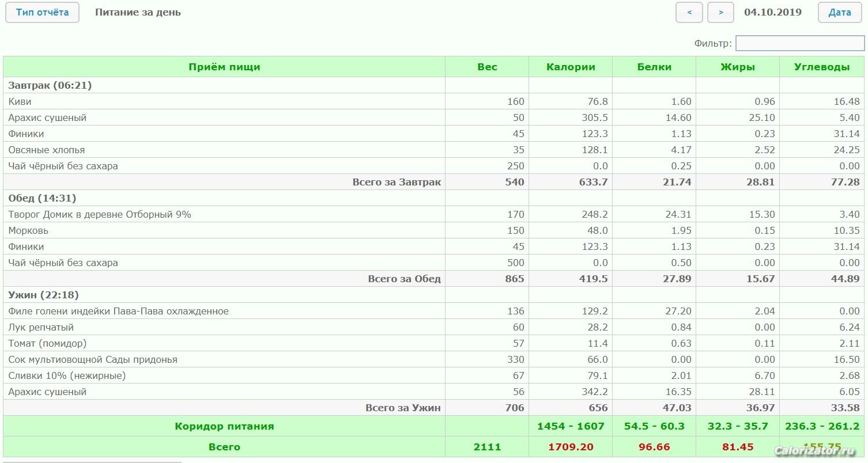This screenshot has width=868, height=463.
Task: Click Киви calories value 76.8
Action: (597, 101)
